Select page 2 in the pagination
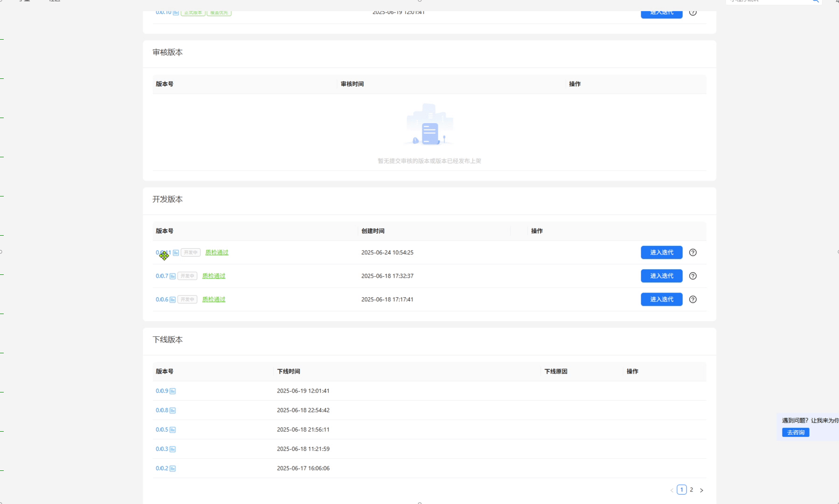 (x=691, y=490)
